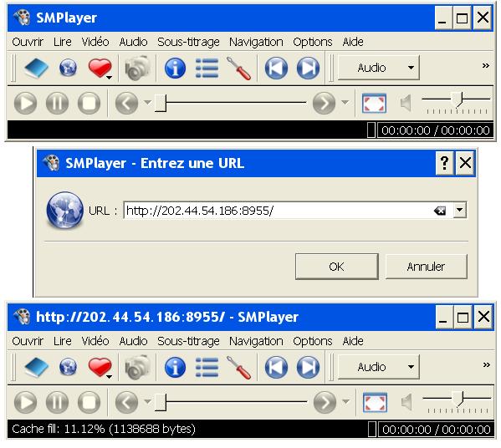Viewport: 501px width, 448px height.
Task: Open preferences screwdriver icon in top window
Action: pos(238,68)
